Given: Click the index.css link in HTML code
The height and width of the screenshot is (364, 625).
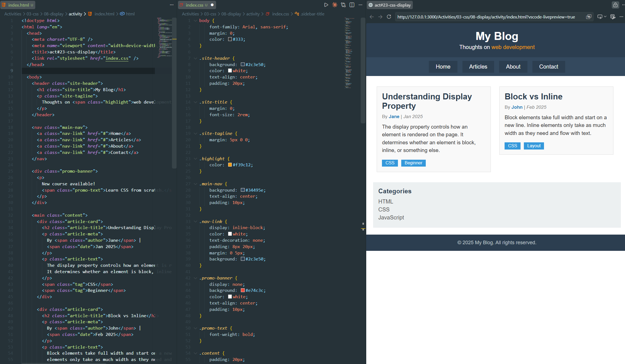Looking at the screenshot, I should click(117, 58).
